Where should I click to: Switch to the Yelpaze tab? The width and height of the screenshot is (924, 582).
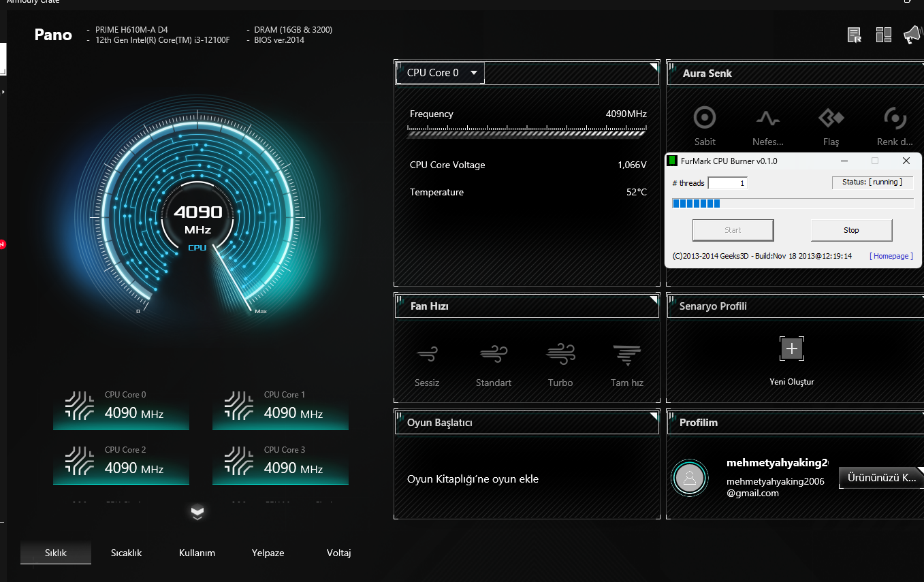point(268,553)
